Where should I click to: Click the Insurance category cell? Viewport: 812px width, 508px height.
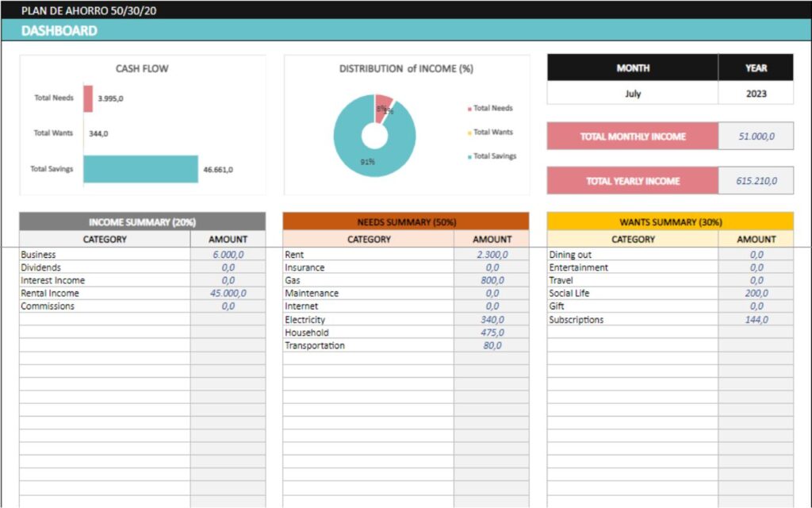[368, 267]
